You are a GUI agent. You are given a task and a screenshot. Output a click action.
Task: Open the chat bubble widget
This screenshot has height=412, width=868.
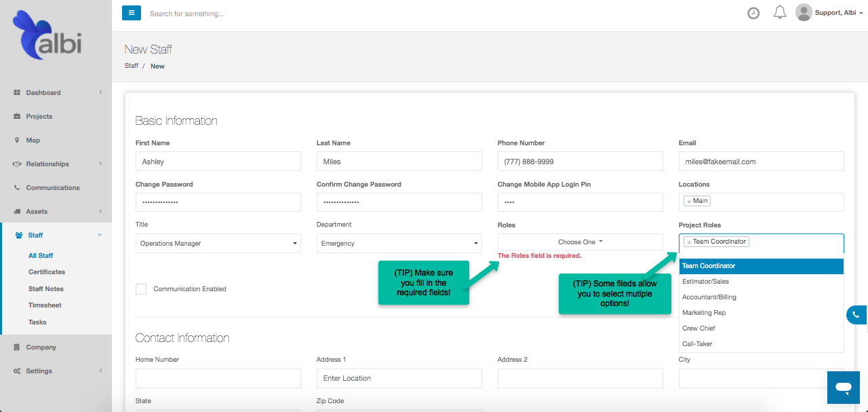[x=844, y=388]
